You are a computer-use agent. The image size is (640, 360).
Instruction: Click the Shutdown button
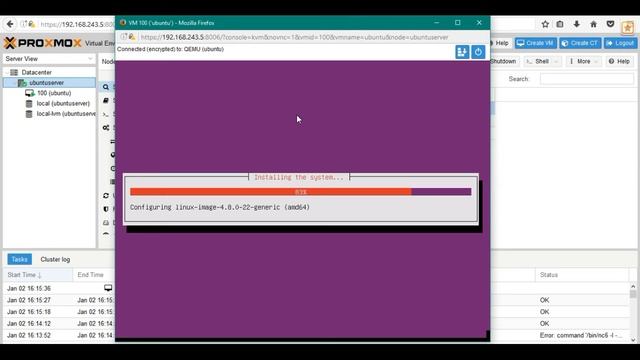click(x=503, y=61)
